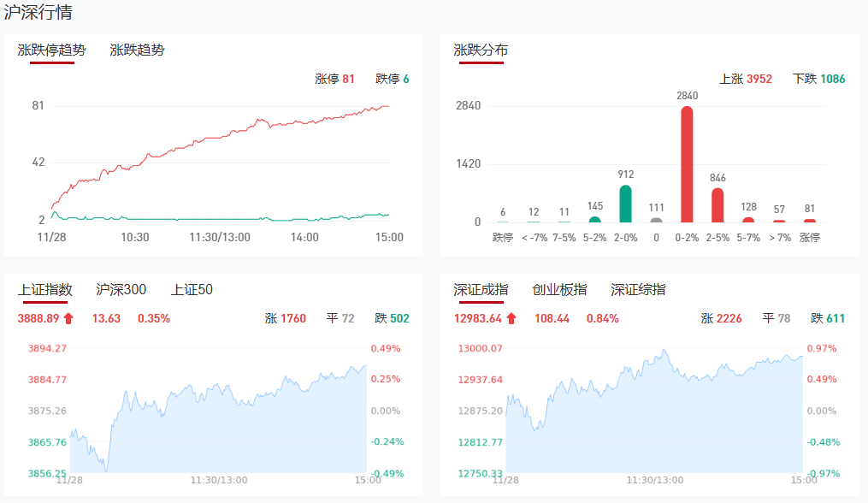Click the red 2-5% bar showing 846
The height and width of the screenshot is (503, 868).
[717, 205]
